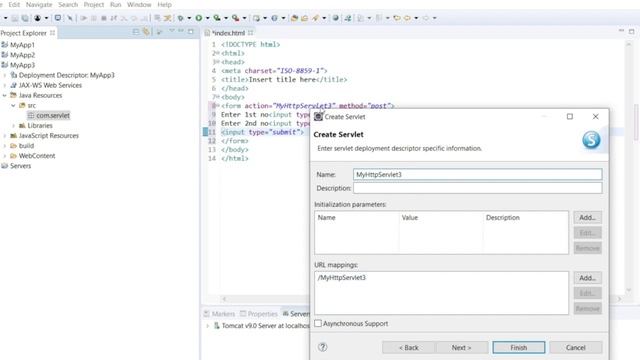Select the MyApp3 project
This screenshot has height=360, width=640.
[x=22, y=65]
